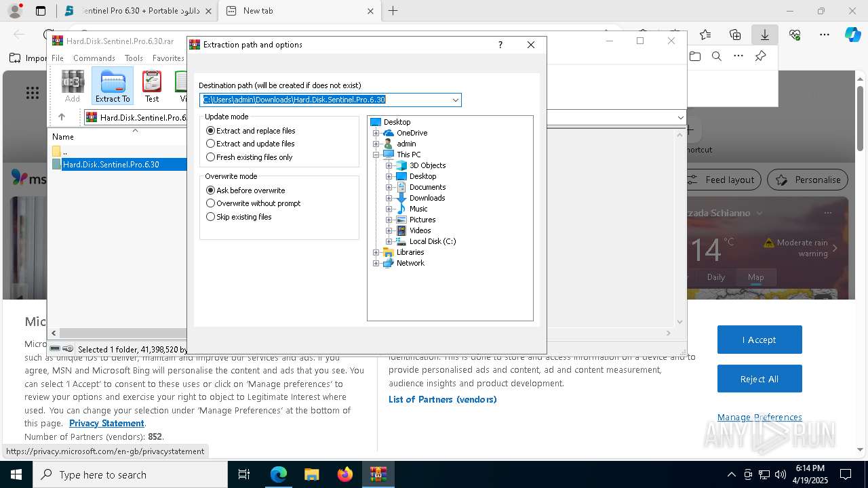
Task: Click the Name column header
Action: [x=63, y=137]
